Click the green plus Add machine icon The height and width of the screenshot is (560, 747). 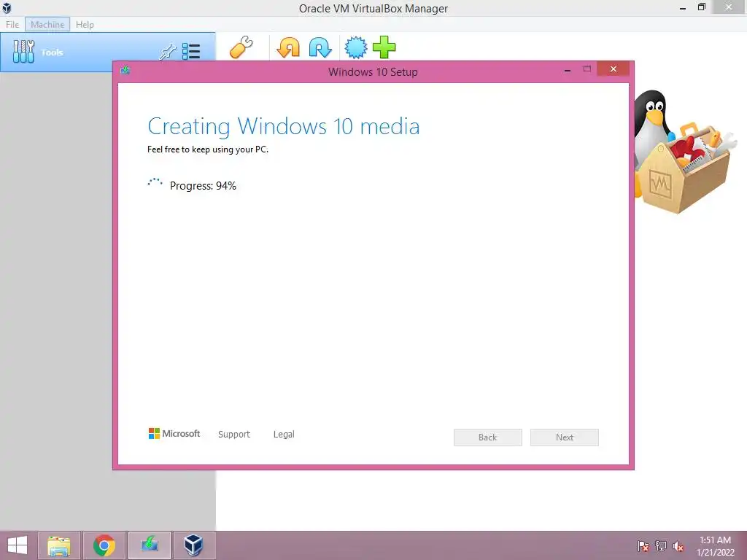click(x=384, y=47)
